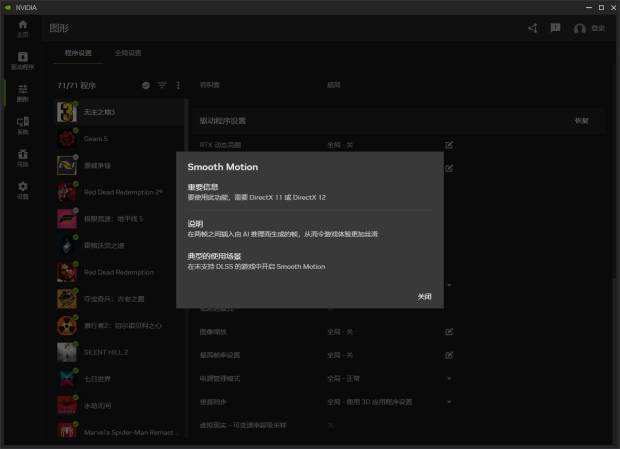Select Marvel's Spider-Man Remastered program
Screen dimensions: 620x449
point(119,432)
